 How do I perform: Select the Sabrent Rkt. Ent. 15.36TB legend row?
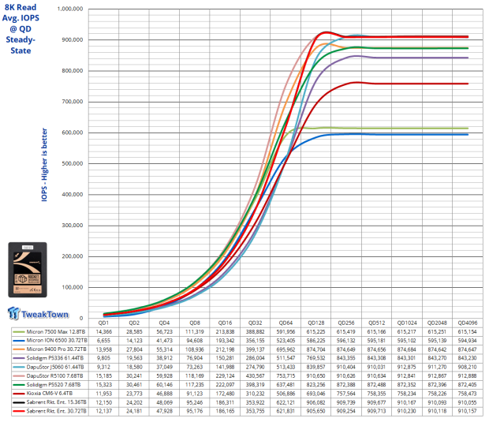pyautogui.click(x=50, y=402)
